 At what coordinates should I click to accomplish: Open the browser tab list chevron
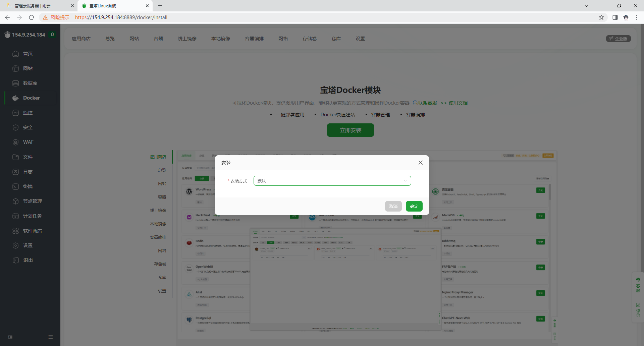point(586,6)
